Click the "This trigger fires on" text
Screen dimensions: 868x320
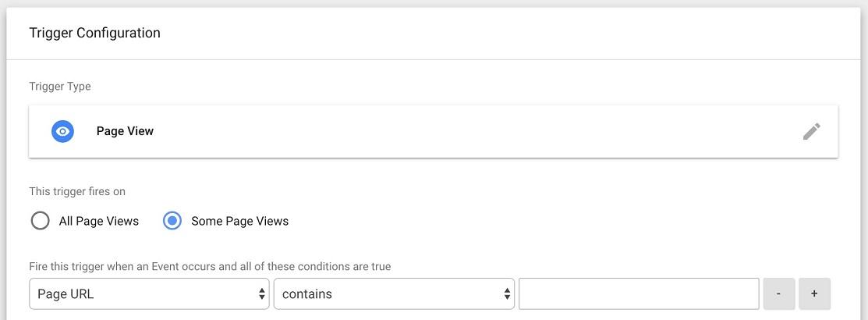click(x=77, y=191)
